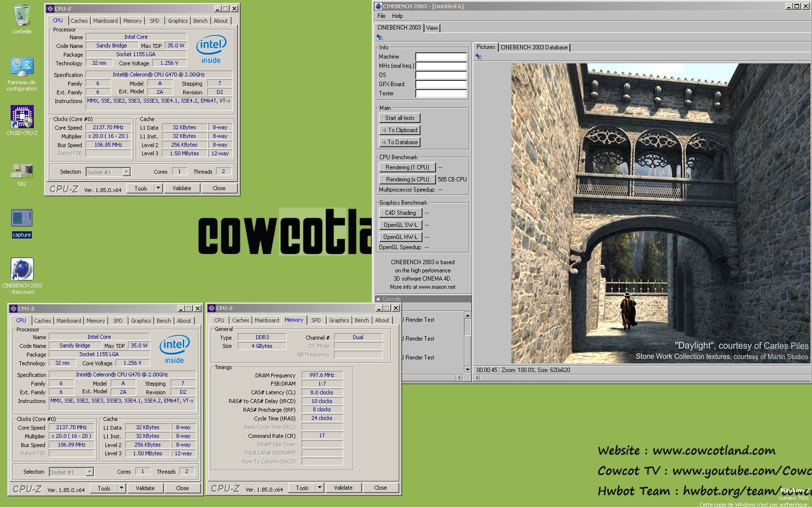Click the pin icon under Pictures tab
The image size is (812, 508).
[478, 57]
